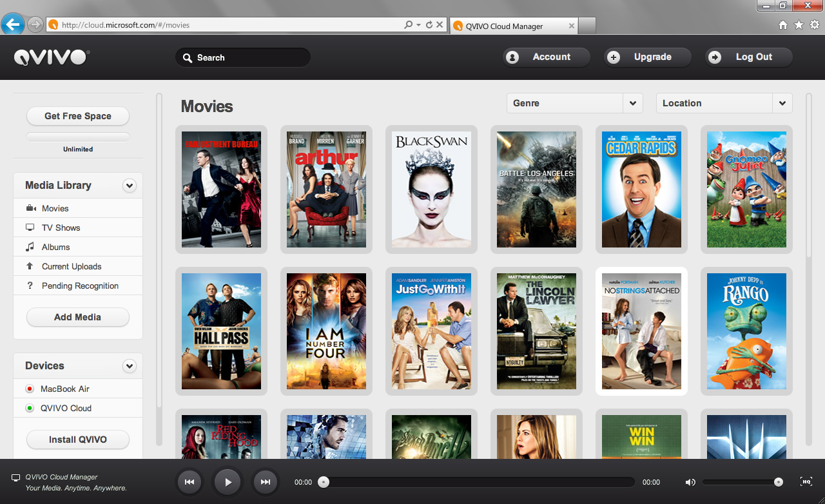The image size is (825, 504).
Task: Click the magnifier icon in Search box
Action: (188, 58)
